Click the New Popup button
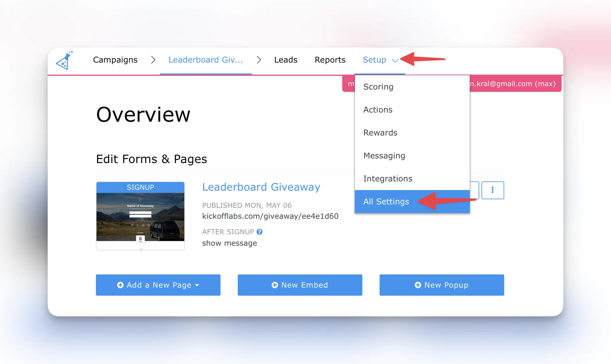Image resolution: width=611 pixels, height=364 pixels. point(442,285)
